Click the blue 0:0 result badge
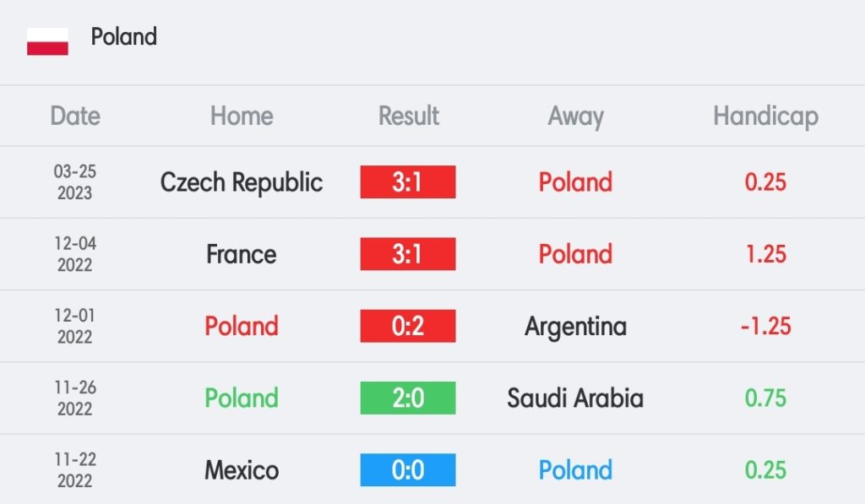 coord(408,470)
